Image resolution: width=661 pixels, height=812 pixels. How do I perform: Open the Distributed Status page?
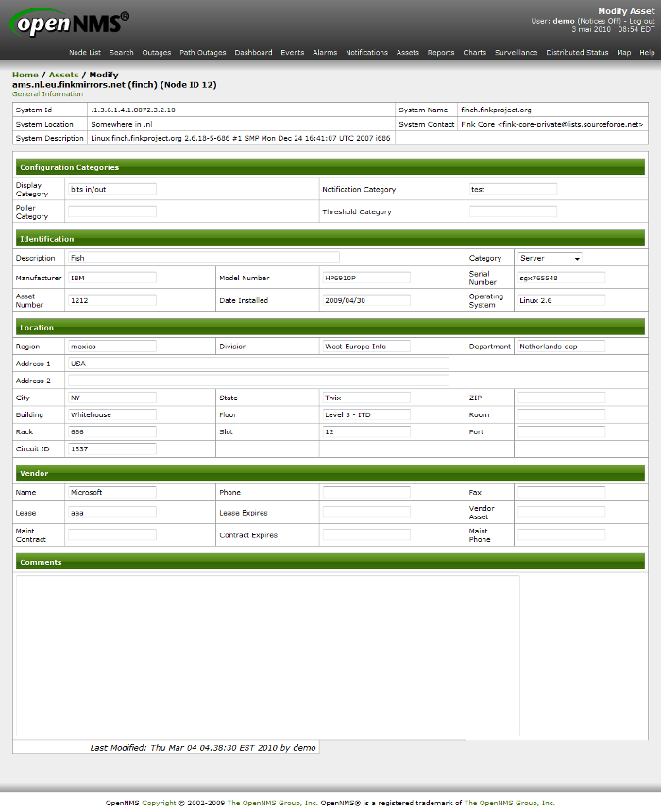(577, 53)
